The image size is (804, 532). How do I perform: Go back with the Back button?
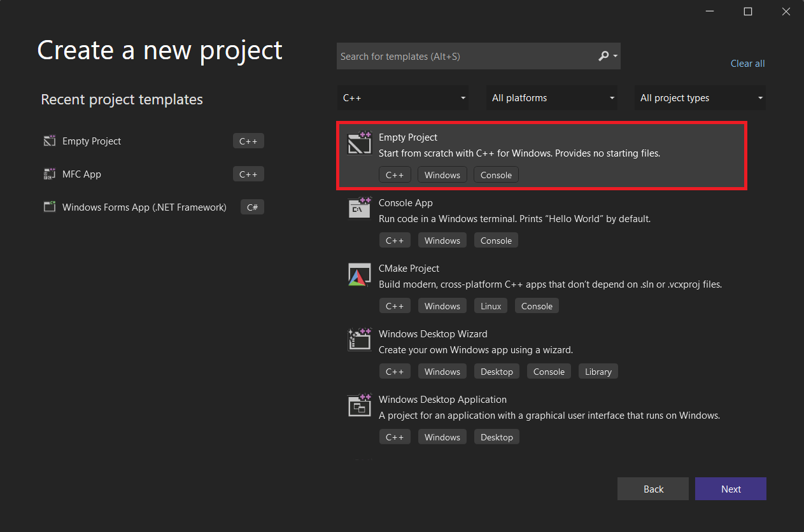652,489
